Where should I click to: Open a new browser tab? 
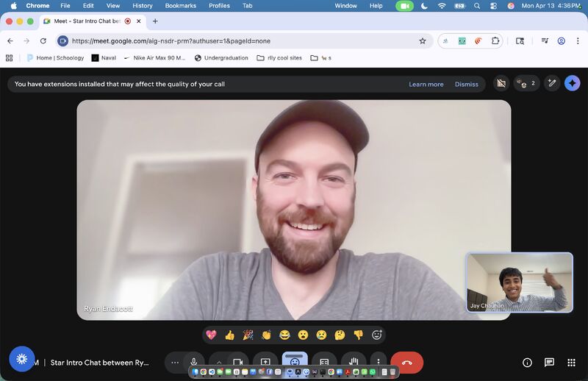click(155, 21)
